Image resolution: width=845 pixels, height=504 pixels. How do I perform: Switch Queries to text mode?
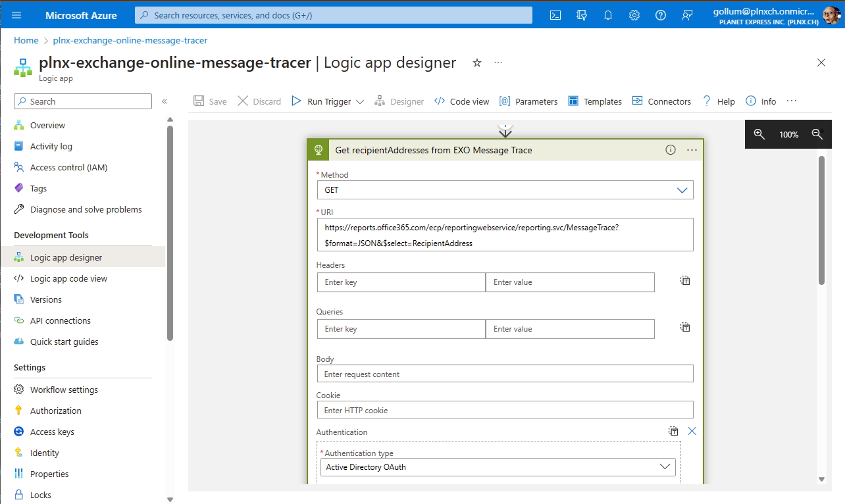(684, 327)
